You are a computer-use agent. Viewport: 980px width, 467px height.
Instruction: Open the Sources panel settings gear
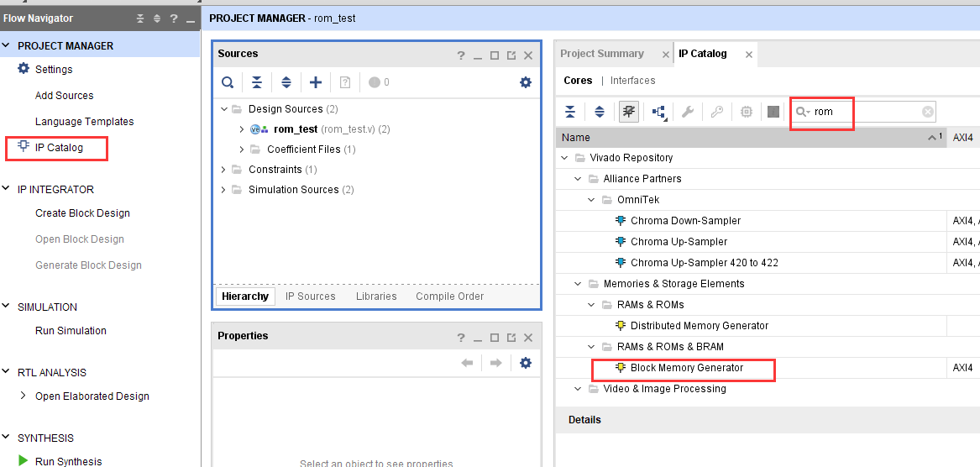tap(526, 82)
